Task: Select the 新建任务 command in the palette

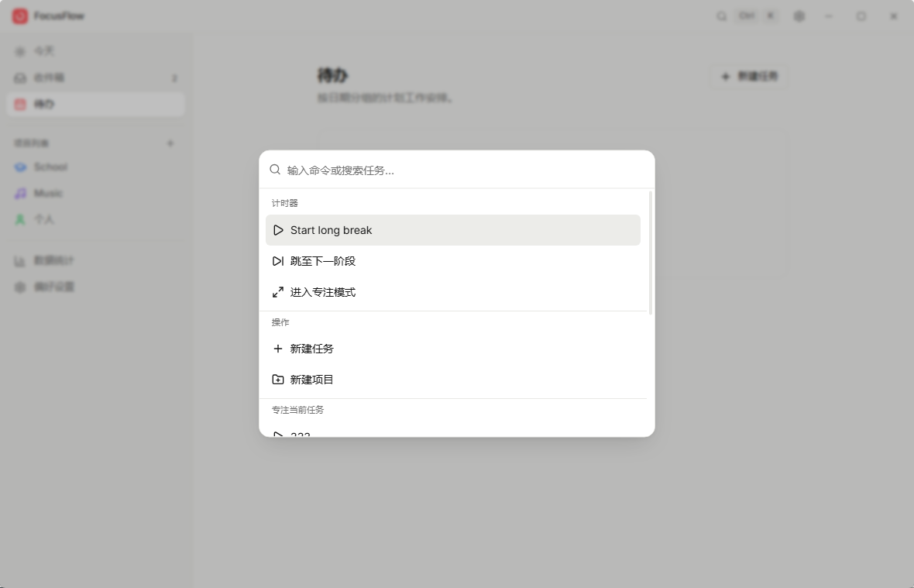Action: pos(453,349)
